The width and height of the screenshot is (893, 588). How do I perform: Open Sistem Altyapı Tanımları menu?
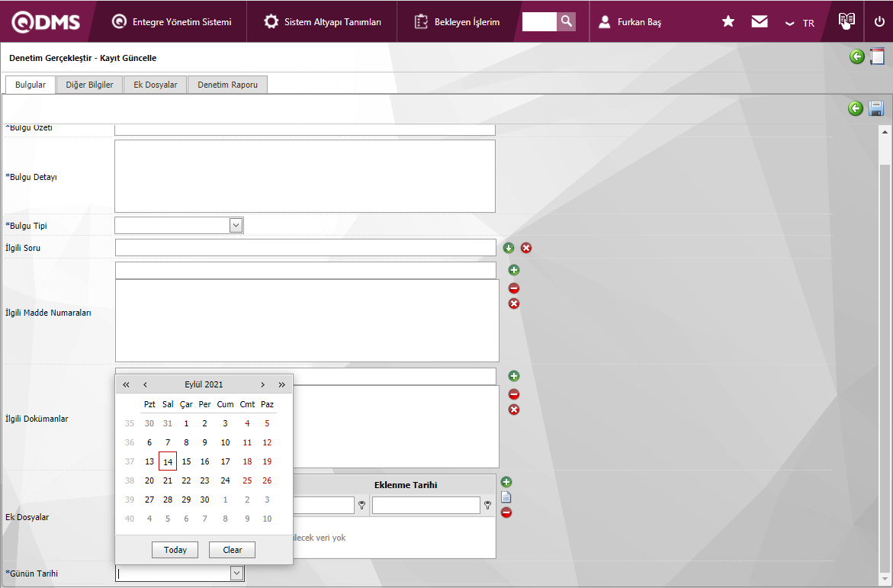point(323,21)
